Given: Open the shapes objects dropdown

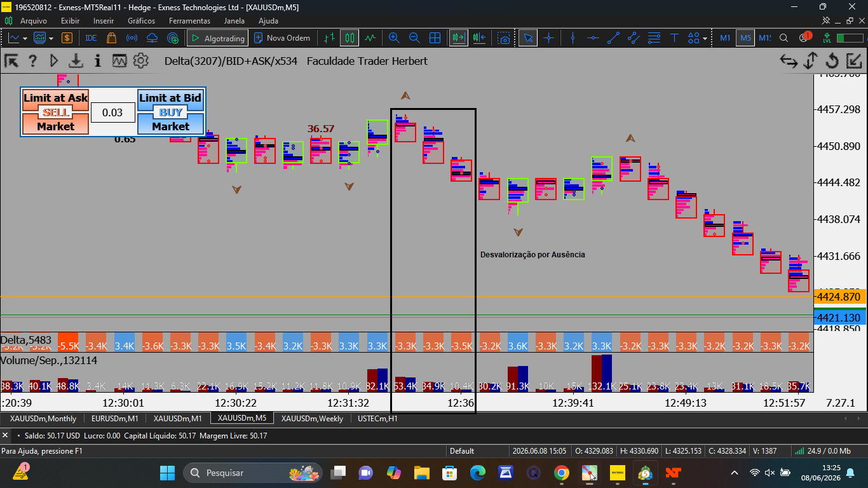Looking at the screenshot, I should click(697, 38).
